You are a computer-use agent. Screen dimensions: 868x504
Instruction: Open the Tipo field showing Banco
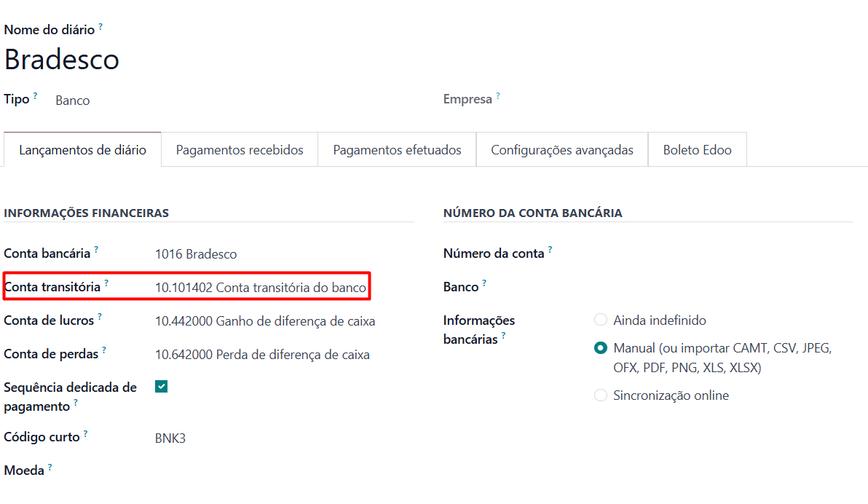coord(73,101)
